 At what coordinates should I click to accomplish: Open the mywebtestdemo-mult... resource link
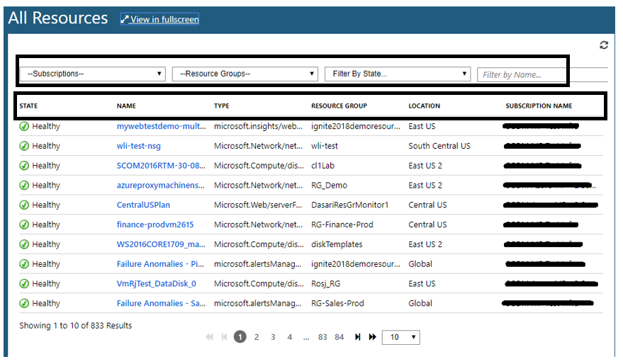click(x=162, y=126)
